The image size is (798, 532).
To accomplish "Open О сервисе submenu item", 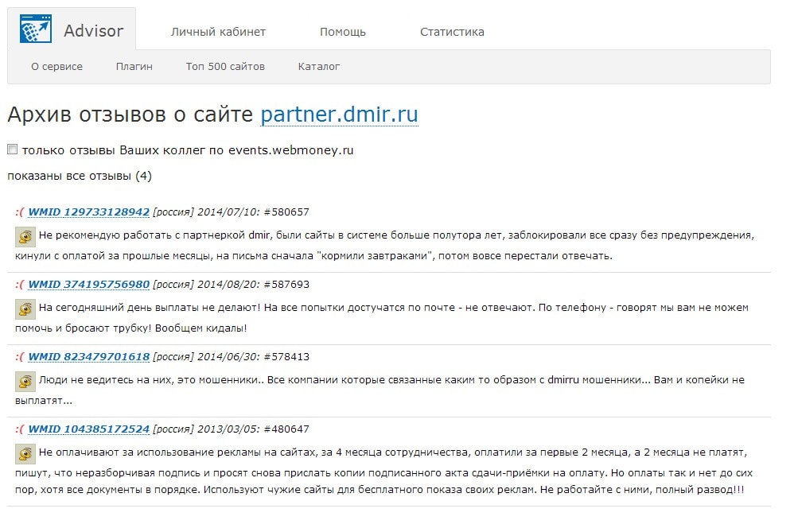I will [56, 67].
